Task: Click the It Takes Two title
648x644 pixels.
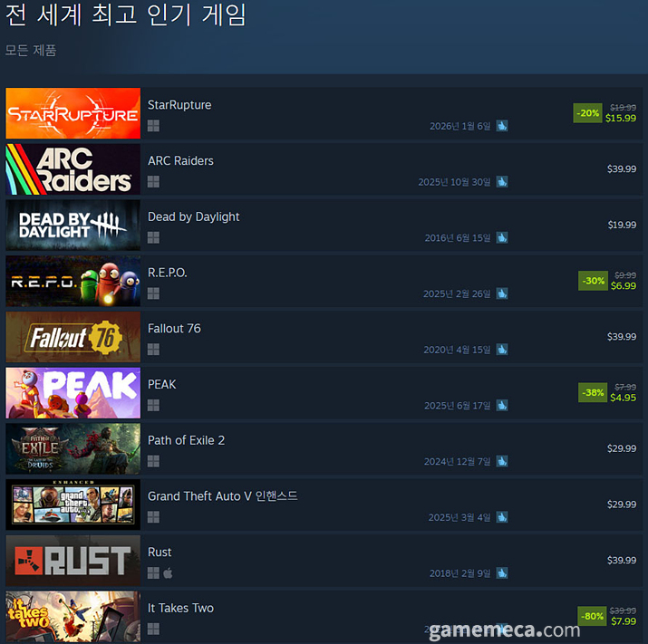Action: pos(180,608)
